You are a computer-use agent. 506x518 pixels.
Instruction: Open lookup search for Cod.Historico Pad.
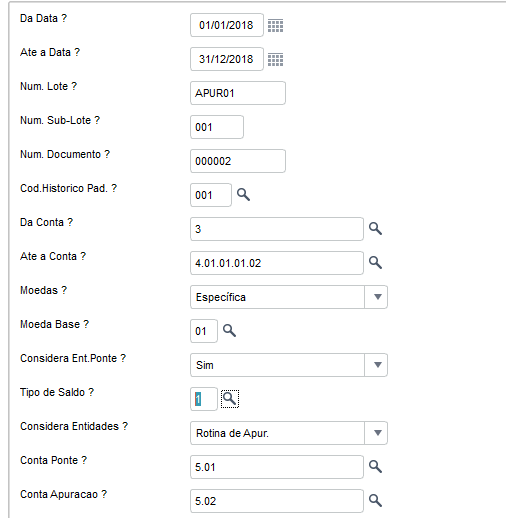coord(243,195)
